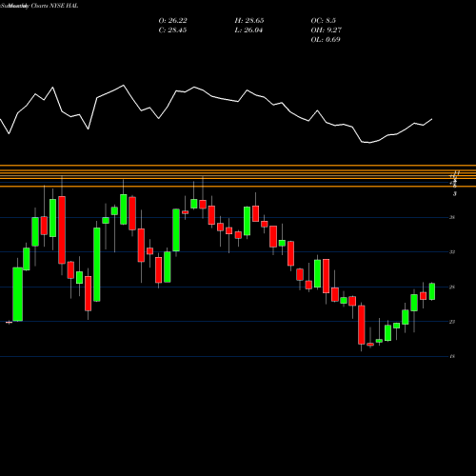The height and width of the screenshot is (476, 476).
Task: Click the end point of the white indicator line
Action: pos(432,119)
